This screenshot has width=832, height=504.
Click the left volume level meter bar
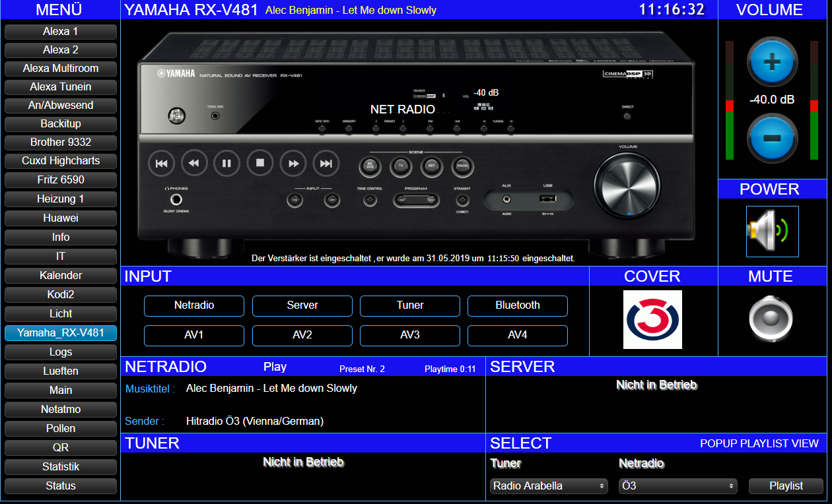click(730, 100)
